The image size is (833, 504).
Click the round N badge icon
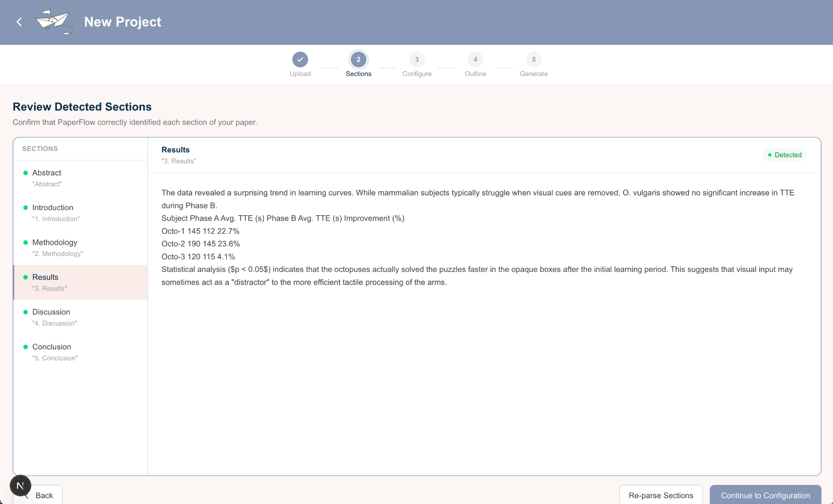point(20,485)
